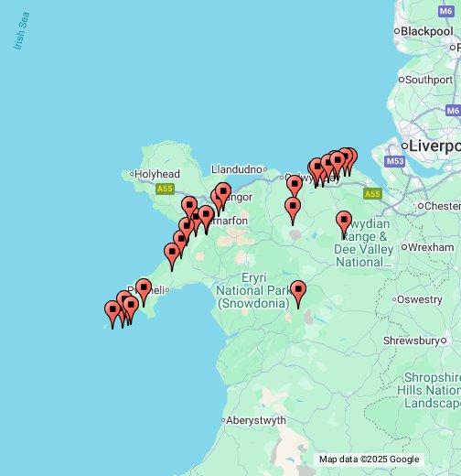
Task: Click the Irish Sea label
Action: pos(21,30)
